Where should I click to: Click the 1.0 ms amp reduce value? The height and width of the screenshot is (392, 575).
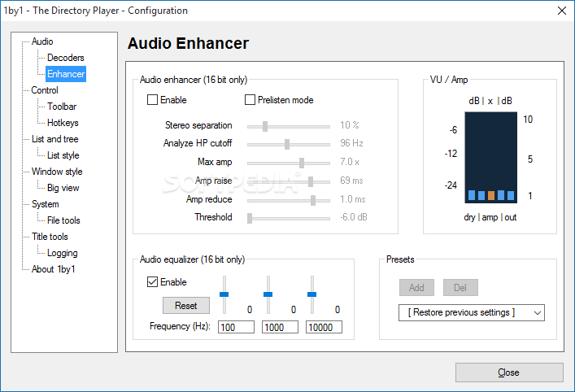[353, 199]
